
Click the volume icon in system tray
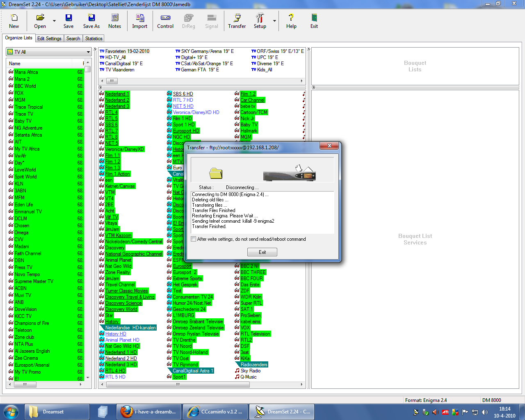(484, 412)
